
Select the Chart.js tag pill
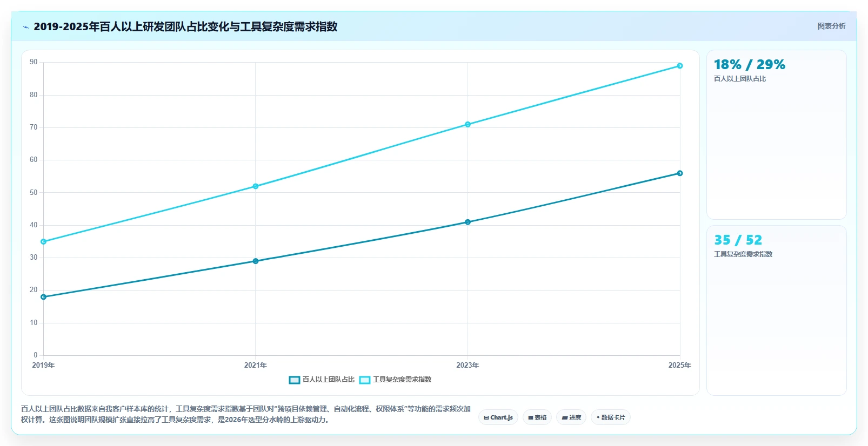498,417
